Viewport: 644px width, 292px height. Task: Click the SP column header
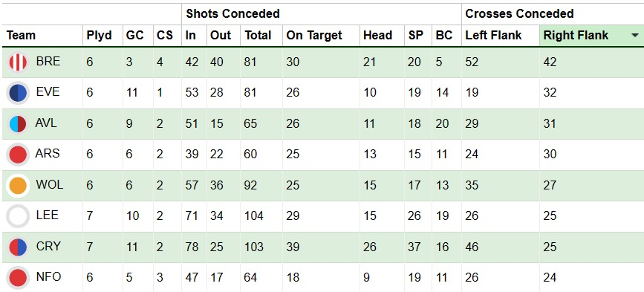[x=416, y=36]
